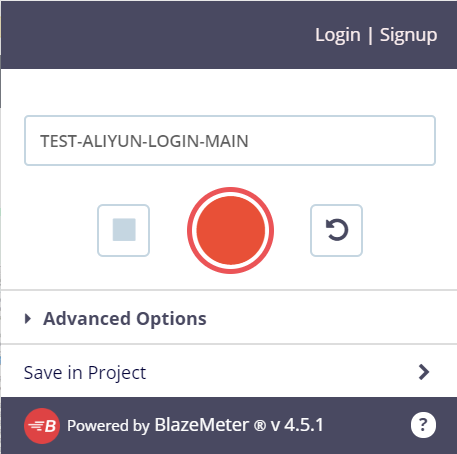This screenshot has height=454, width=457.
Task: Open the Signup link
Action: (x=408, y=35)
